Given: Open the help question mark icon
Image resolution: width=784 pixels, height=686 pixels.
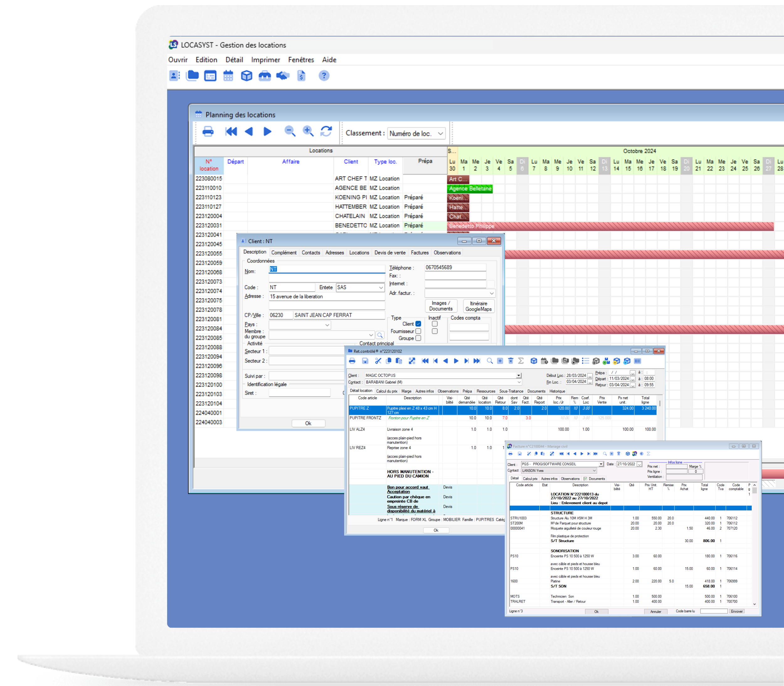Looking at the screenshot, I should click(324, 76).
